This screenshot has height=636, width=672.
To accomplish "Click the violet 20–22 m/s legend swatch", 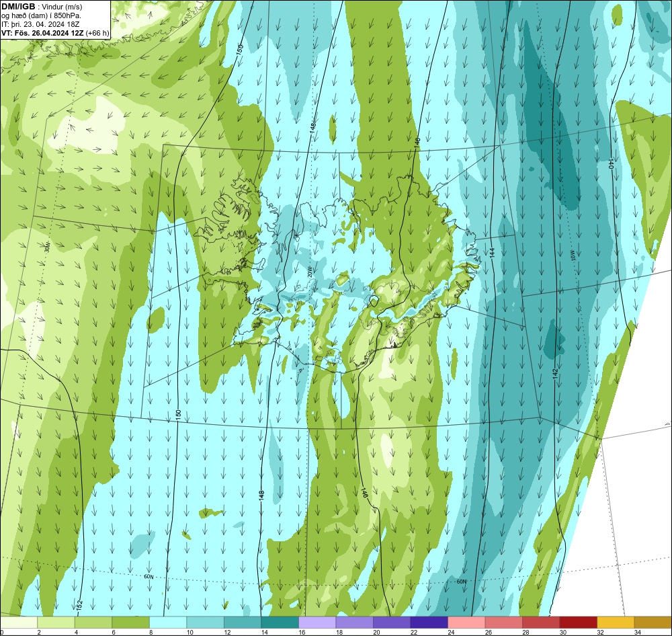I will 392,623.
